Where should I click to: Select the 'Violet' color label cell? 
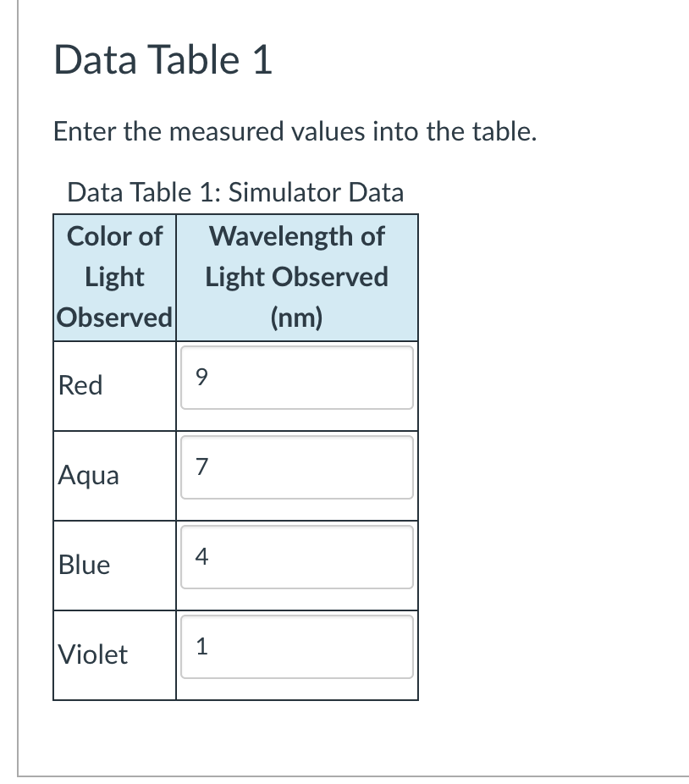coord(114,655)
